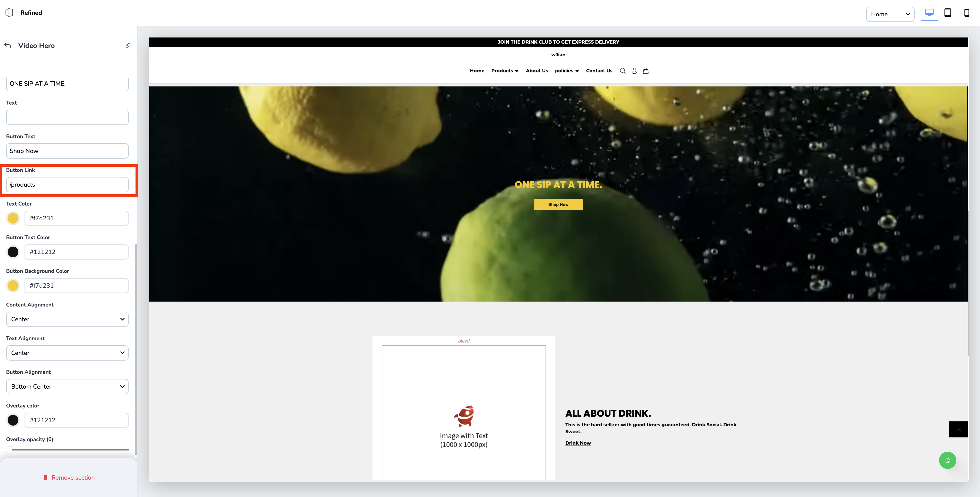Click the Remove section button

(69, 478)
